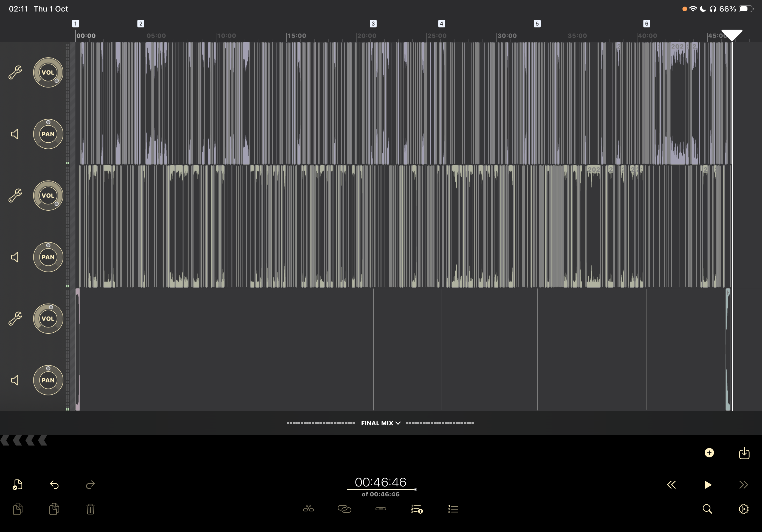This screenshot has width=762, height=532.
Task: Mute the third track with speaker icon
Action: pyautogui.click(x=15, y=380)
